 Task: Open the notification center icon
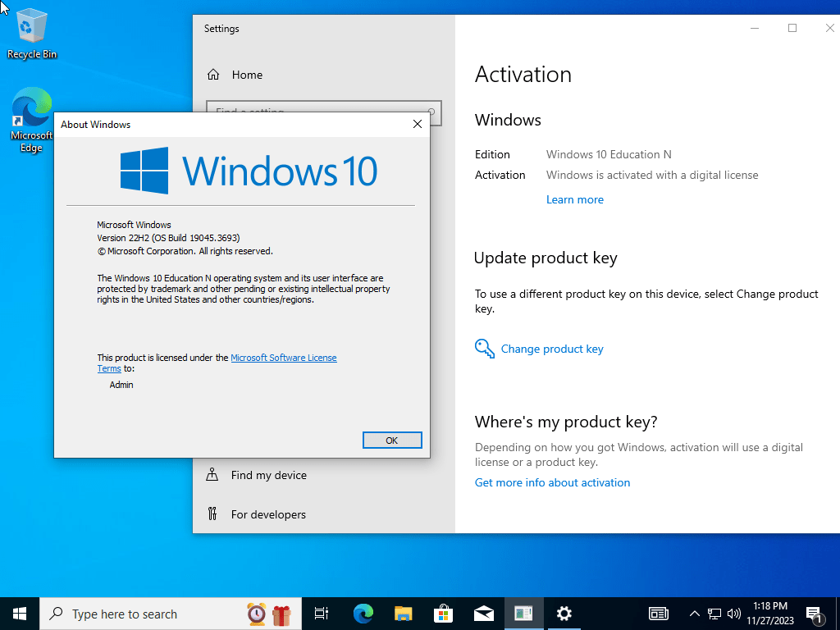[815, 614]
